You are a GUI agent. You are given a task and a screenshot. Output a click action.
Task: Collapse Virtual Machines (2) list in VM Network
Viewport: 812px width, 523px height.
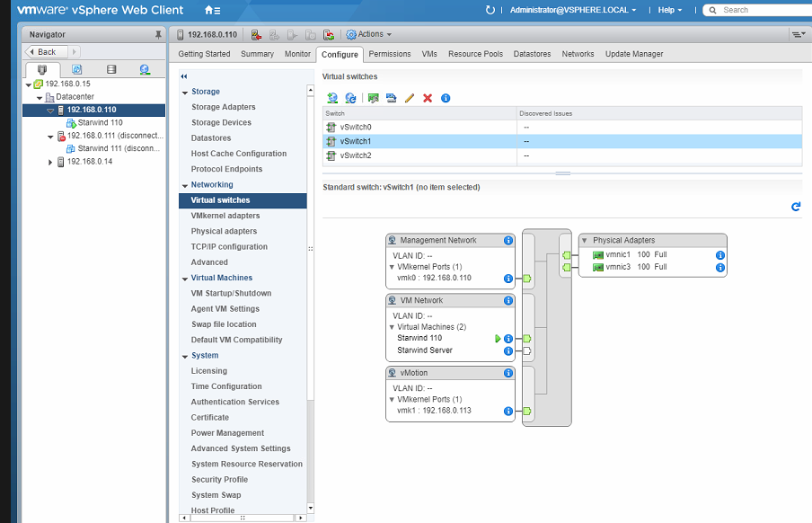click(392, 327)
